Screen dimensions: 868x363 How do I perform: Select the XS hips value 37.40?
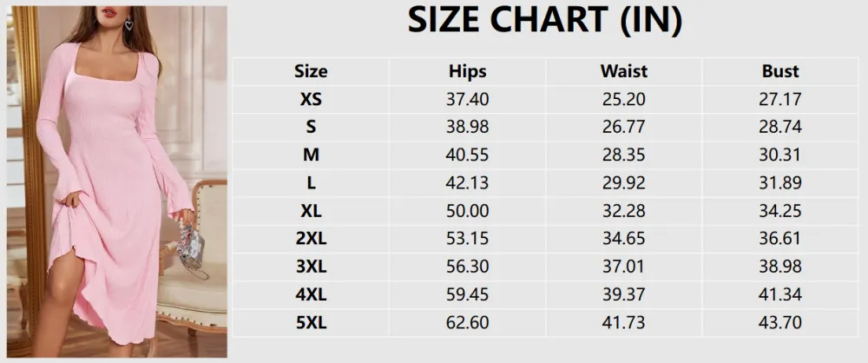(x=468, y=99)
